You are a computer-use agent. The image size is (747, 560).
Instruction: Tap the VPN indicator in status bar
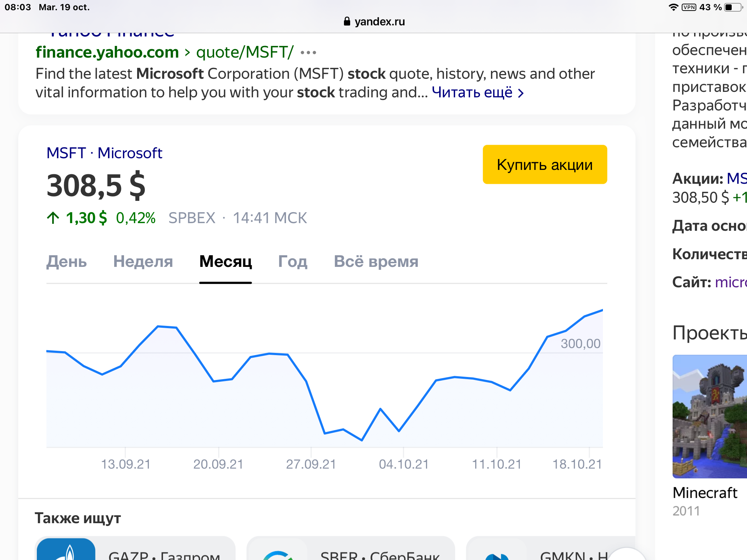tap(689, 7)
